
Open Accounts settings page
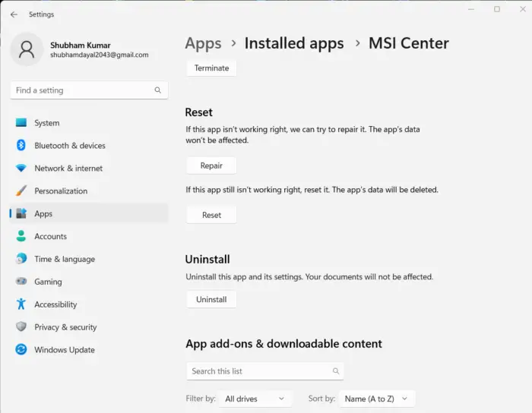click(89, 236)
